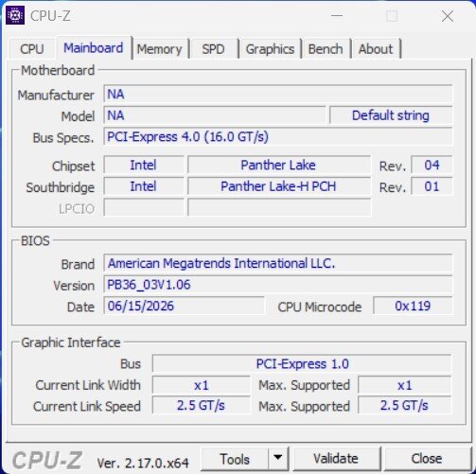Click the Current Link Speed '2.5 GT/s'

tap(202, 406)
